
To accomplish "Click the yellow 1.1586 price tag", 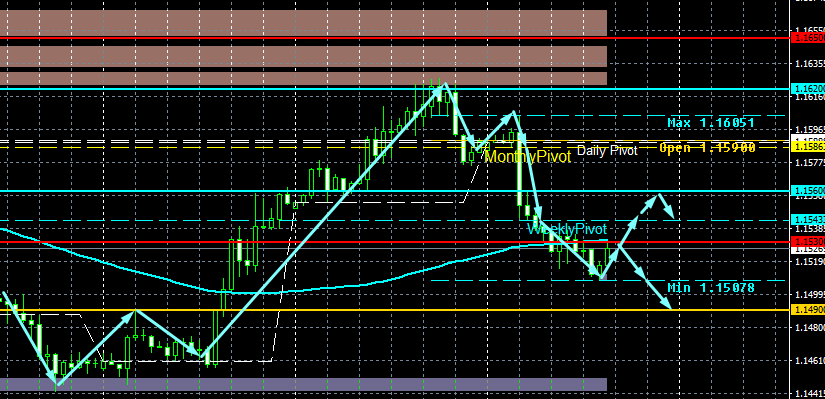I will 808,145.
